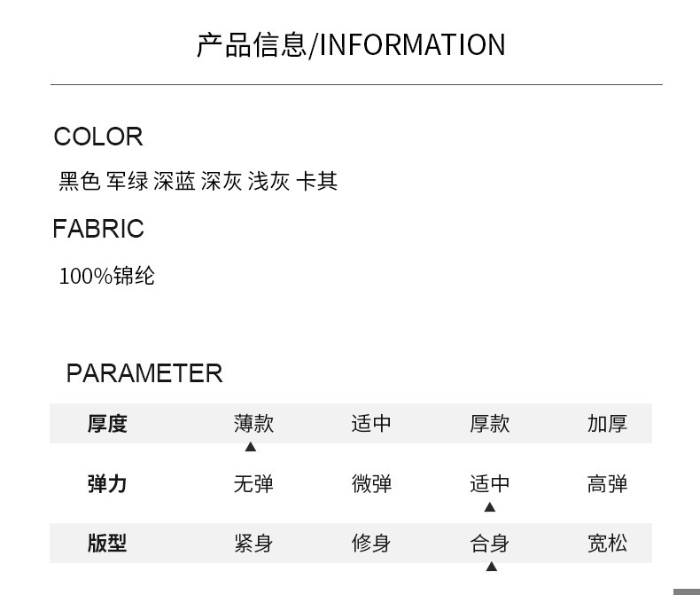Choose the 修身 fit option
700x595 pixels.
[x=371, y=544]
